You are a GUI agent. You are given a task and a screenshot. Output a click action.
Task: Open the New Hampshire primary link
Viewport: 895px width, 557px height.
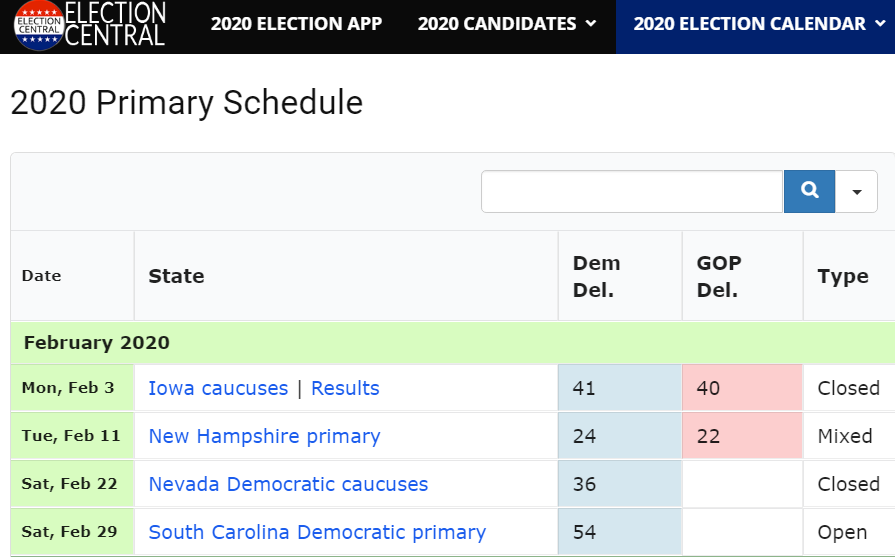264,436
